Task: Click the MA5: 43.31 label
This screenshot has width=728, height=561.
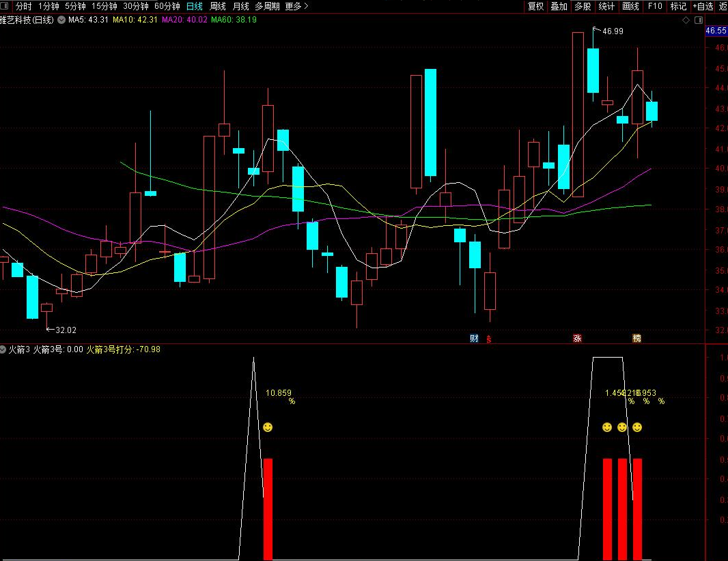Action: pyautogui.click(x=88, y=20)
